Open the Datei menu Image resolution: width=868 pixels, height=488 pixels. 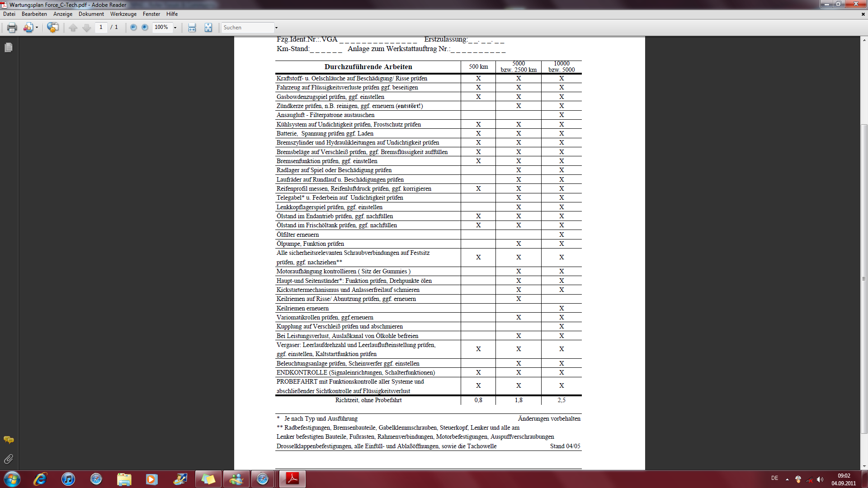coord(9,14)
